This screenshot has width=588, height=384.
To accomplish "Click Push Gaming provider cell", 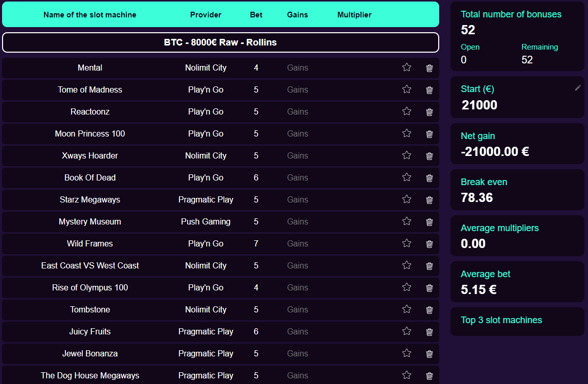I will pyautogui.click(x=206, y=221).
